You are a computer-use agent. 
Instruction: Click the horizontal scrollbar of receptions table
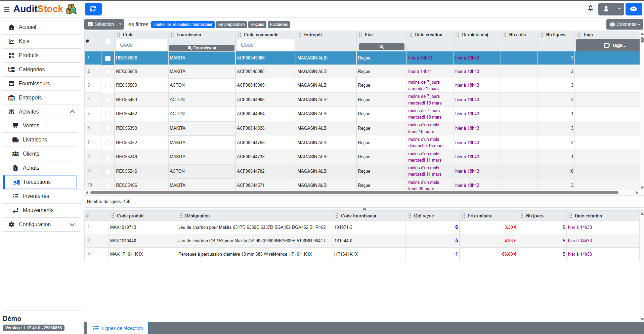pos(354,193)
